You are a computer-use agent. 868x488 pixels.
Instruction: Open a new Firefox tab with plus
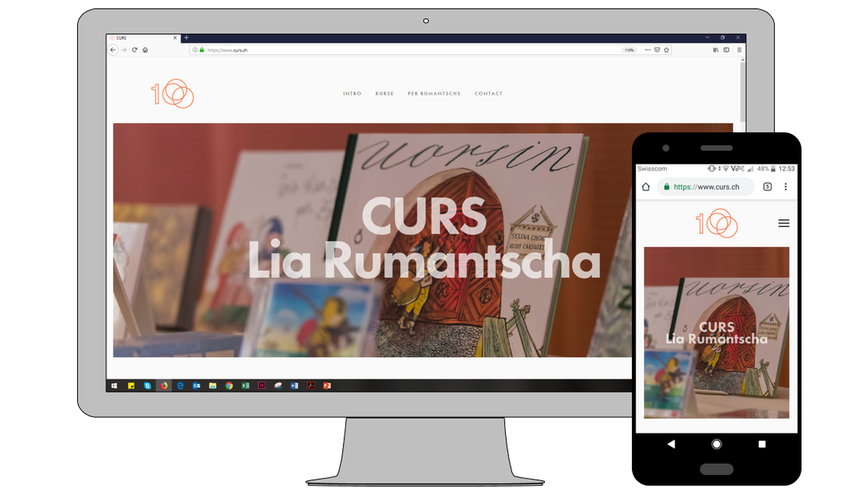coord(186,38)
